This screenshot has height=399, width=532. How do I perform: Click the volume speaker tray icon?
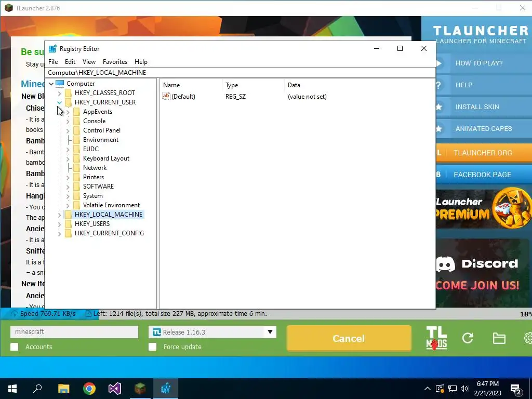pos(464,389)
